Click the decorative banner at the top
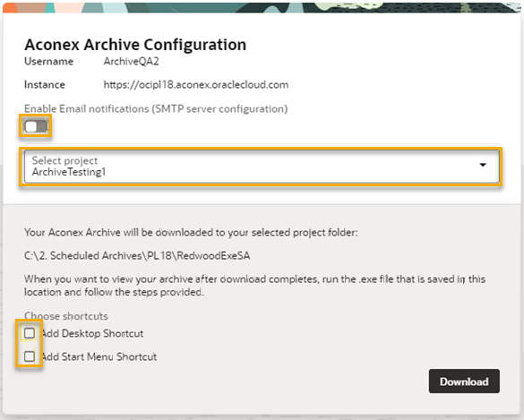The image size is (524, 420). pyautogui.click(x=262, y=7)
